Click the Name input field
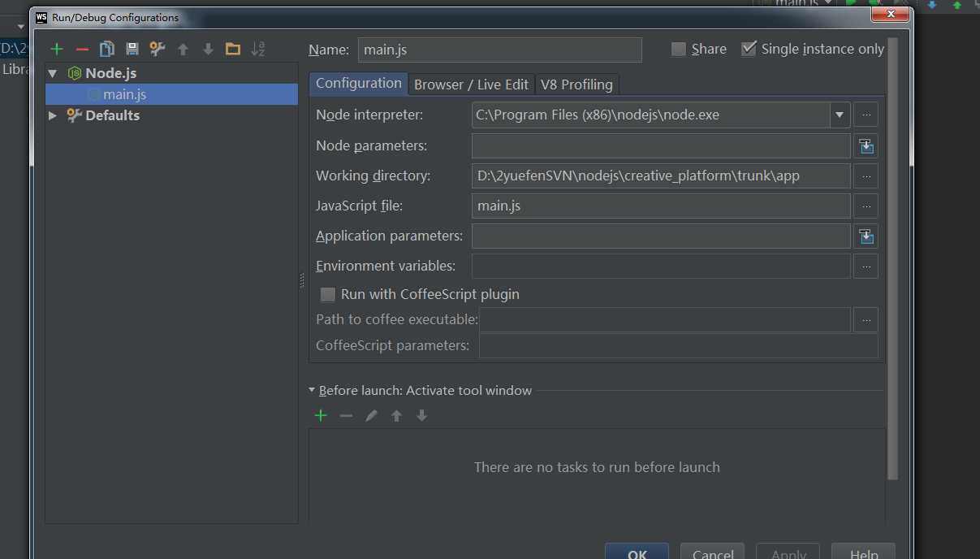This screenshot has height=559, width=980. (499, 50)
